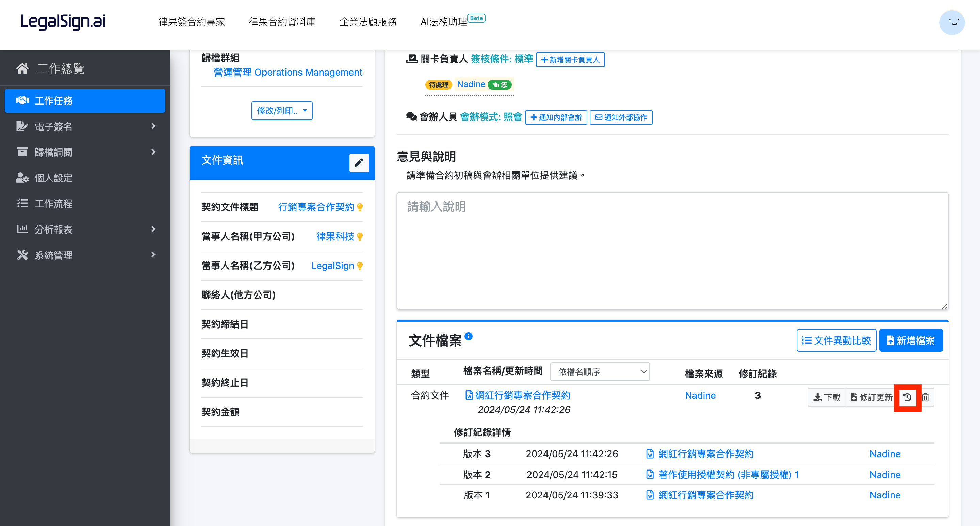Click the 待處理 status badge

(439, 84)
